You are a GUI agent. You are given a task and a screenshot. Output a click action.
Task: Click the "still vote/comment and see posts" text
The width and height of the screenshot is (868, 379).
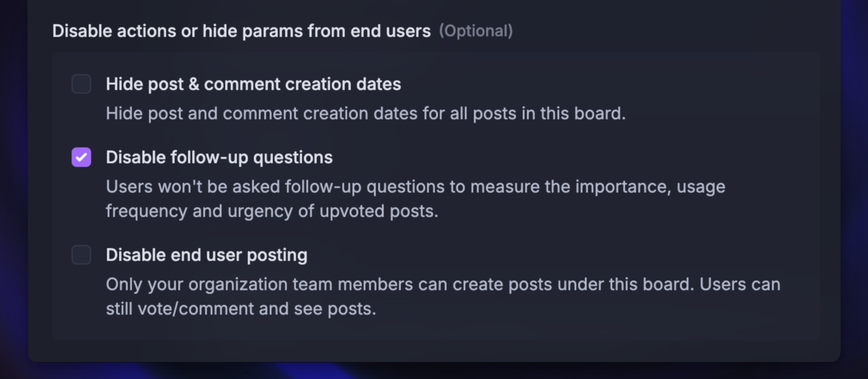tap(241, 309)
